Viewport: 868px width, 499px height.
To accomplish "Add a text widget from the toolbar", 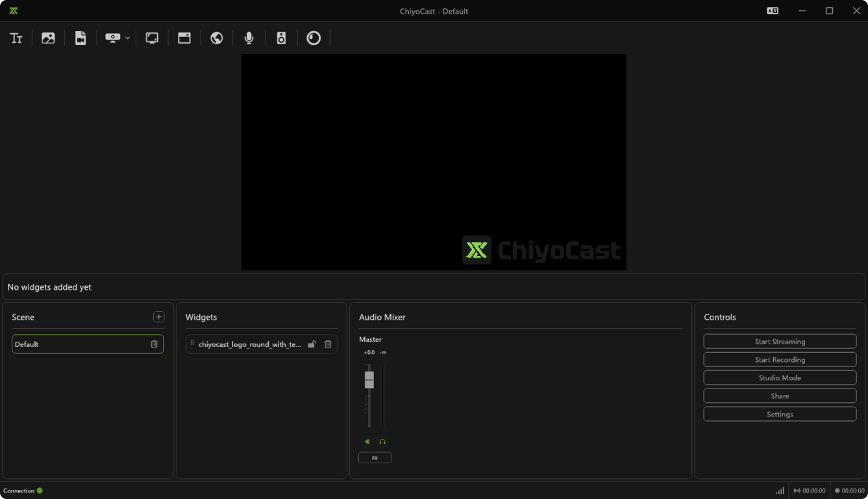I will pos(16,38).
